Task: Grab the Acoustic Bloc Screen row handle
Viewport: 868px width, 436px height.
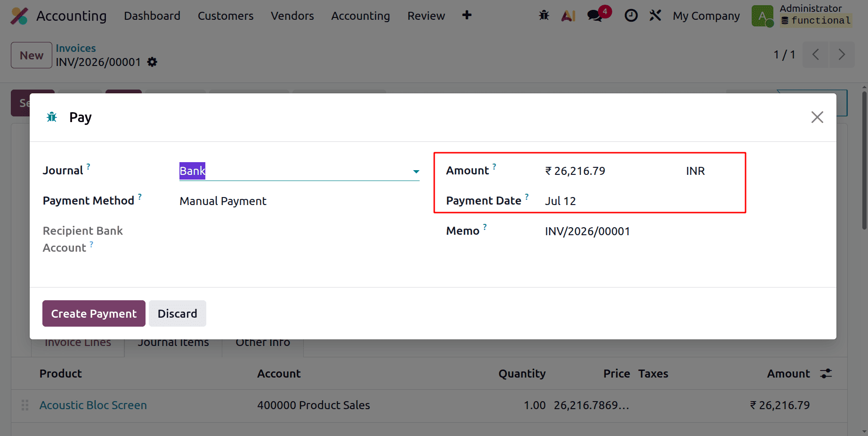Action: pyautogui.click(x=25, y=405)
